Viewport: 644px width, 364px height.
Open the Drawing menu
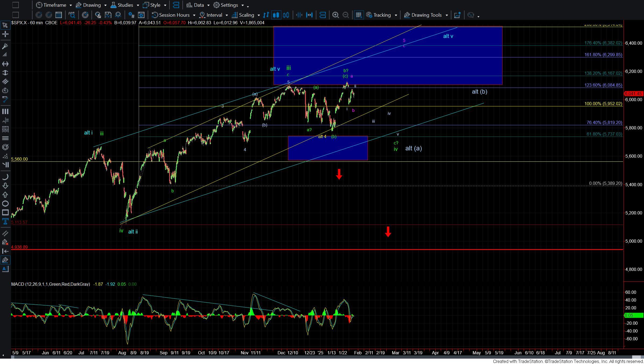click(x=88, y=5)
